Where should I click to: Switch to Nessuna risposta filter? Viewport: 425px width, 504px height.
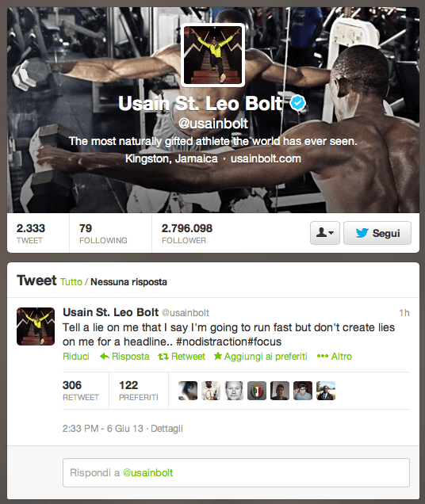[x=128, y=282]
